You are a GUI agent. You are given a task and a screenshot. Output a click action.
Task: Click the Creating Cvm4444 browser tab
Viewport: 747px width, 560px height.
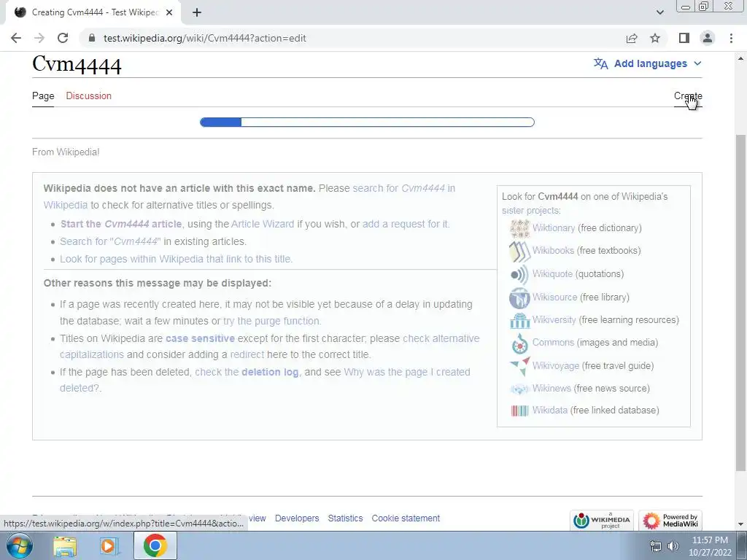point(93,12)
